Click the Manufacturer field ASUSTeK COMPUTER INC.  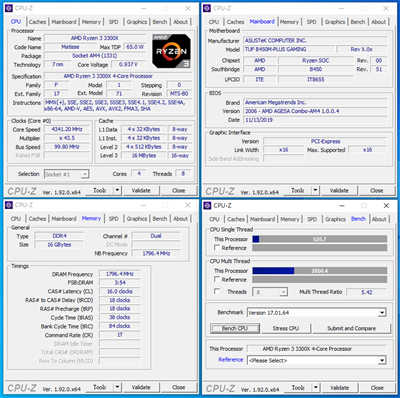(x=315, y=40)
